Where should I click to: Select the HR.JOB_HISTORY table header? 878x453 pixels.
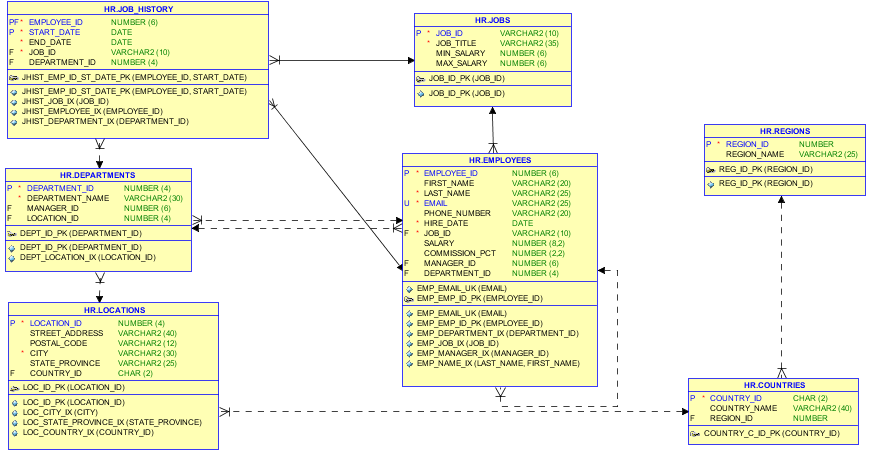coord(136,9)
